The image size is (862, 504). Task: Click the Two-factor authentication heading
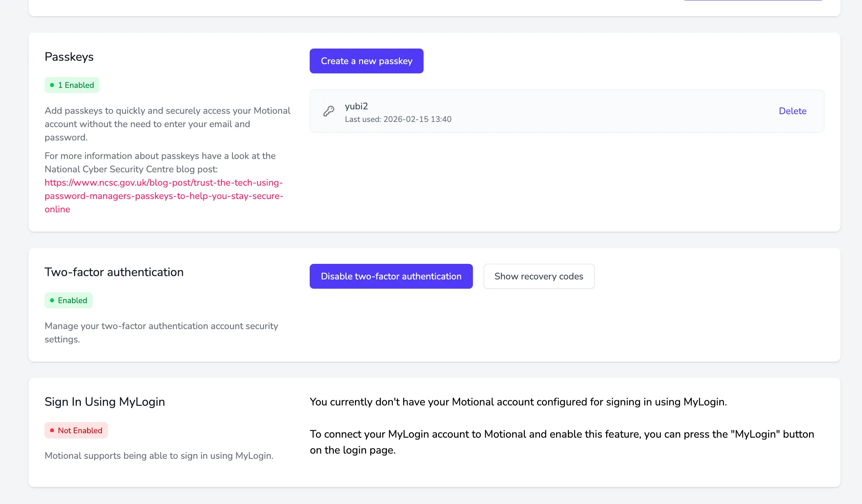(x=114, y=272)
